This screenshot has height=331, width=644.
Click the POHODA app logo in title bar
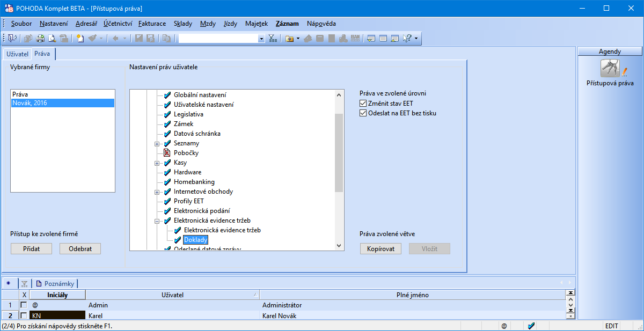coord(8,9)
